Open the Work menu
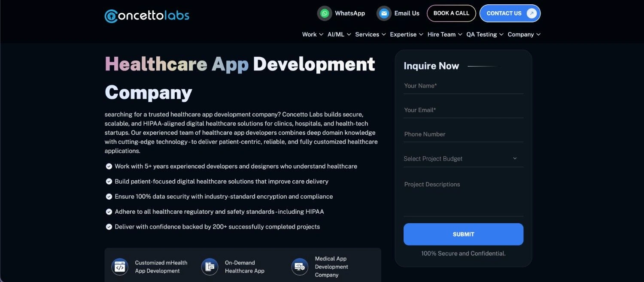Viewport: 644px width, 282px height. (313, 34)
